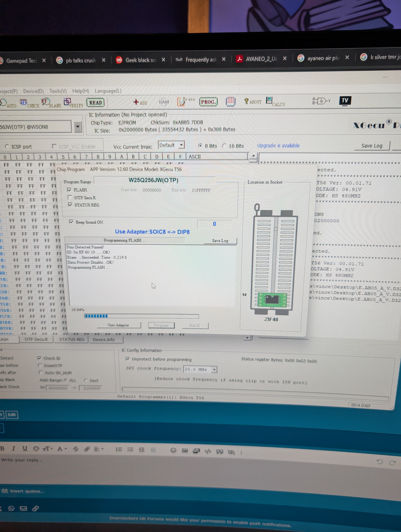Viewport: 401px width, 532px height.
Task: Open the Language(L) menu
Action: 108,91
